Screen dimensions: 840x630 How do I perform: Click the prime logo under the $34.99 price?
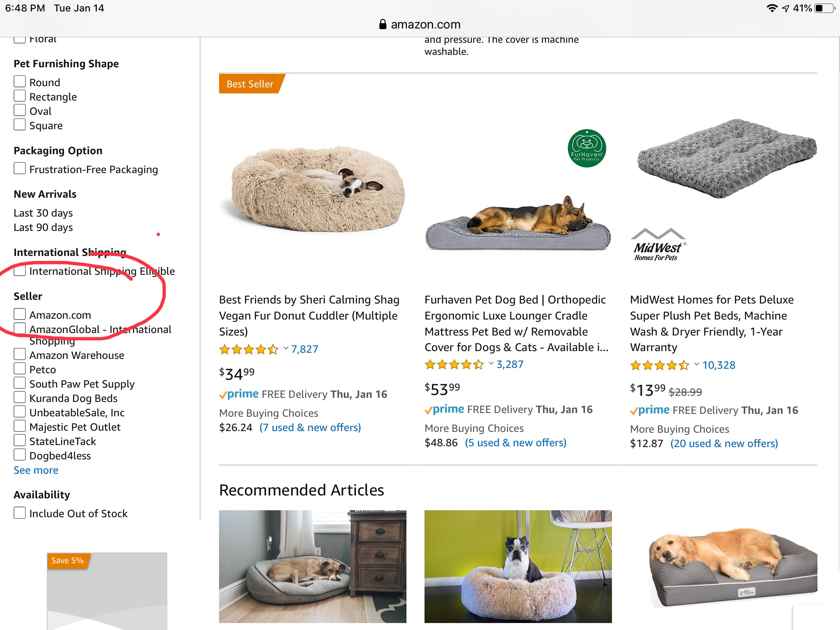pyautogui.click(x=239, y=394)
